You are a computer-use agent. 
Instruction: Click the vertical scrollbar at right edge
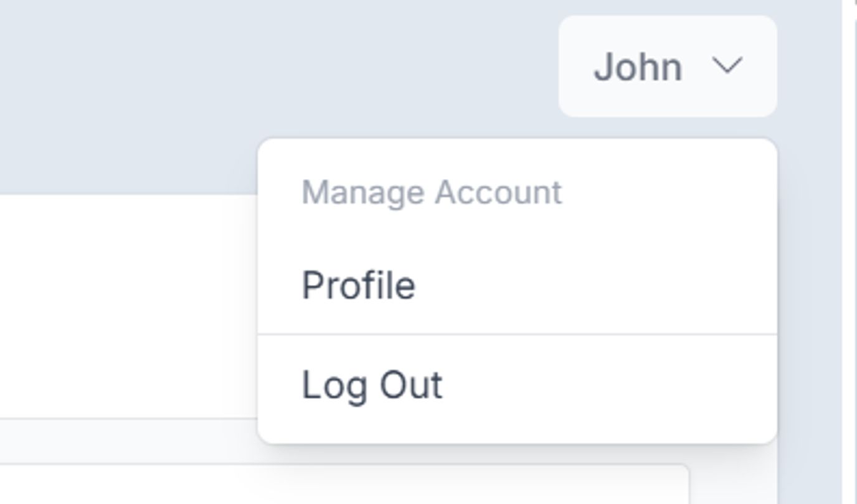coord(850,249)
